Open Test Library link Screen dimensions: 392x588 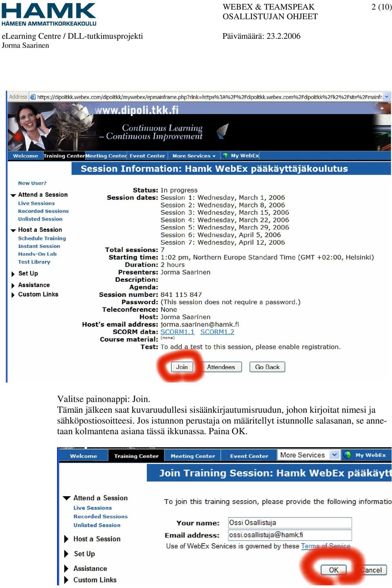34,262
